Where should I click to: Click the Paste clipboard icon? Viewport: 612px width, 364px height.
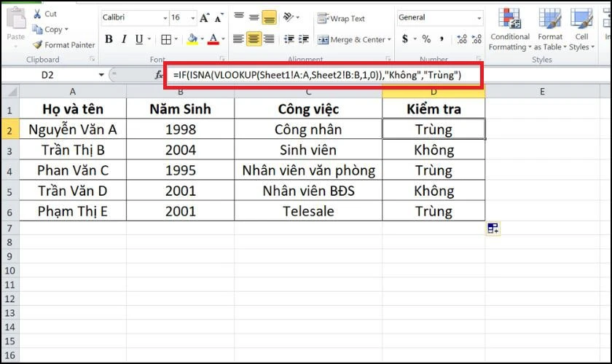(16, 19)
